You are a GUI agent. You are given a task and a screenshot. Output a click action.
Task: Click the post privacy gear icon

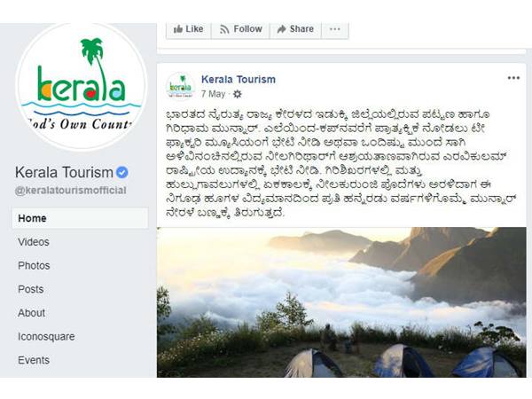tap(238, 94)
